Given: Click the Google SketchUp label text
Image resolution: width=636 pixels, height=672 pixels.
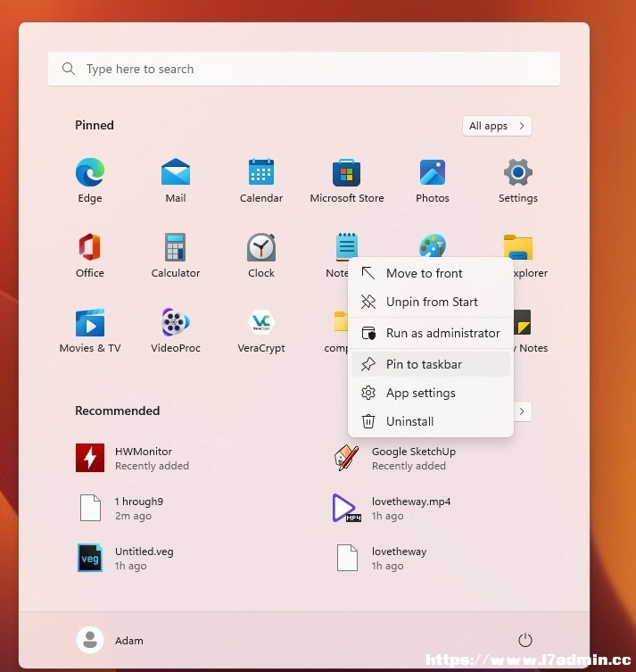Looking at the screenshot, I should coord(414,452).
